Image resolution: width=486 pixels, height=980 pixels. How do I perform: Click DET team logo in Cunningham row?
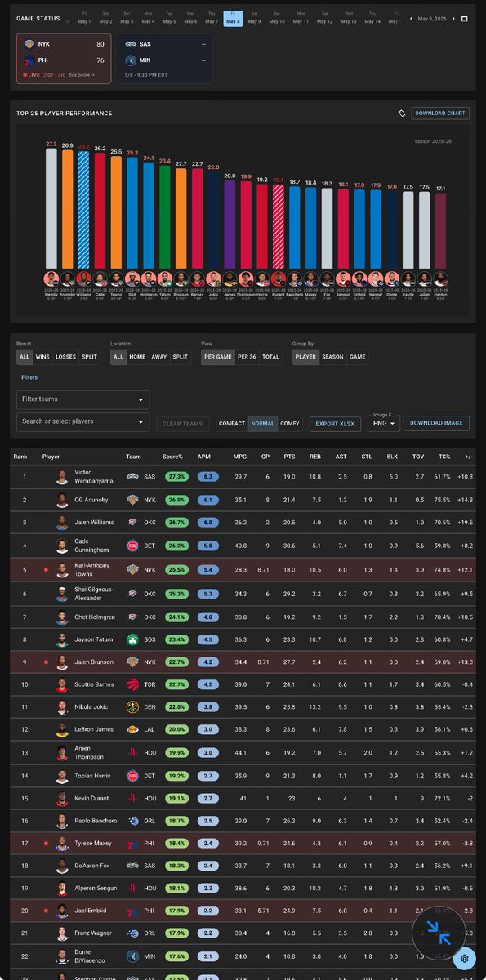click(x=132, y=545)
